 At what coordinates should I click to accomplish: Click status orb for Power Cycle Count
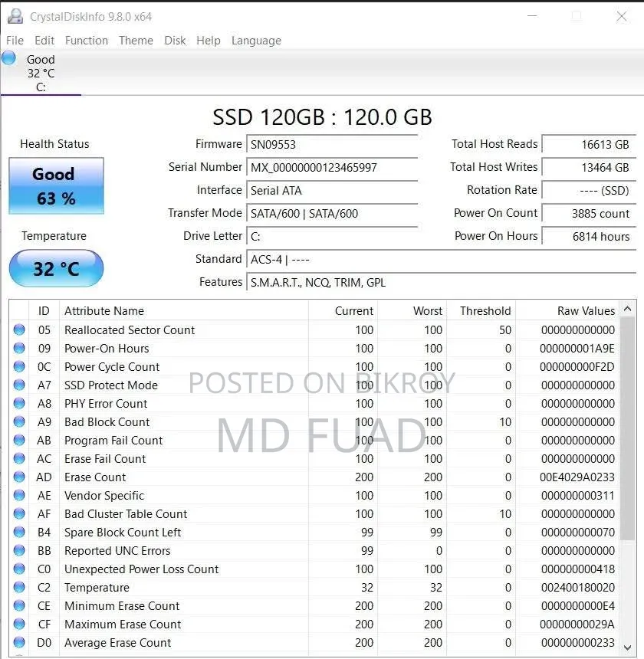click(x=19, y=366)
